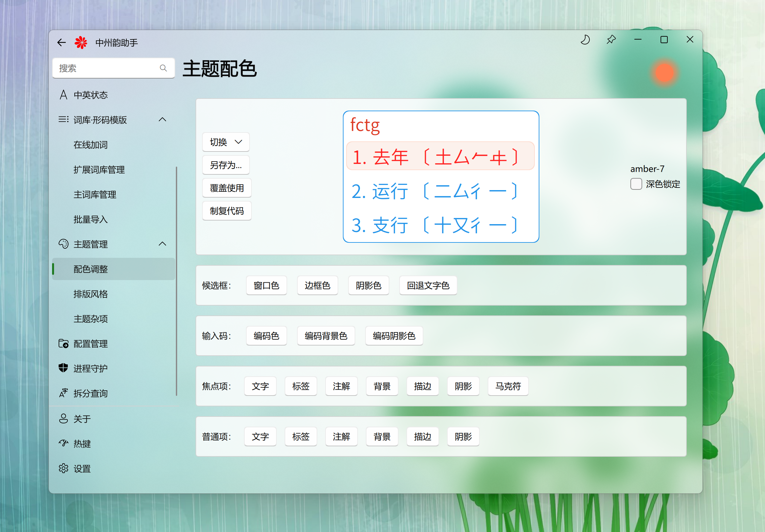The width and height of the screenshot is (765, 532).
Task: Open the 切换 dropdown
Action: point(226,142)
